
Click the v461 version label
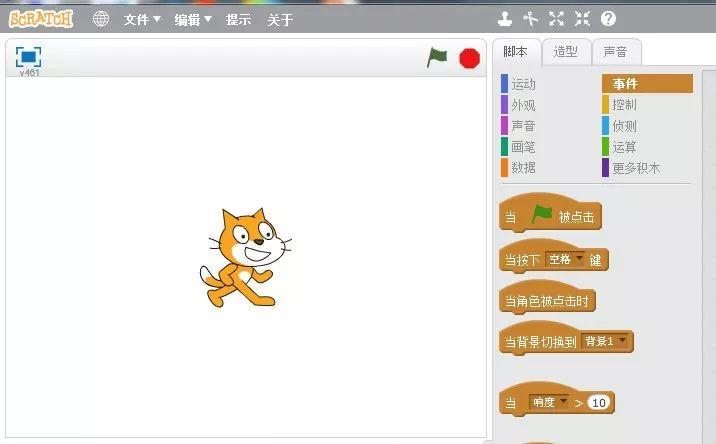coord(29,72)
